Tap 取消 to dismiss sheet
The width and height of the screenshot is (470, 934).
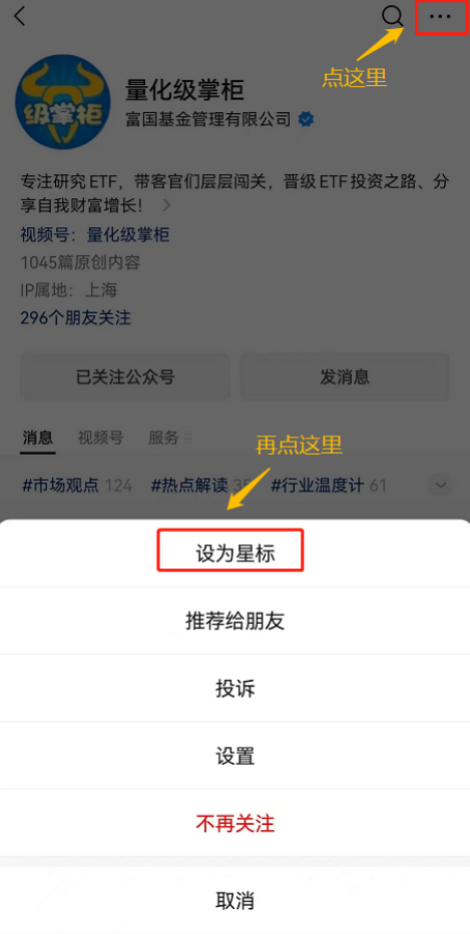point(235,900)
